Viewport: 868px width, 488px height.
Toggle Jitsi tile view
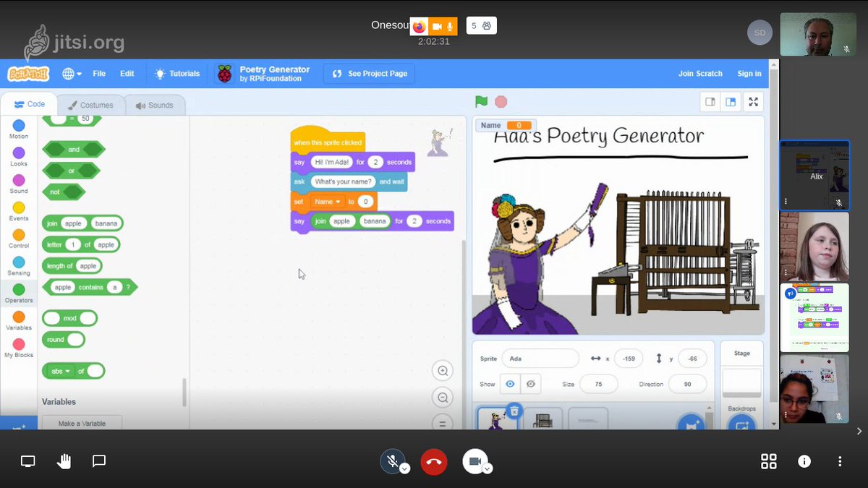(769, 461)
